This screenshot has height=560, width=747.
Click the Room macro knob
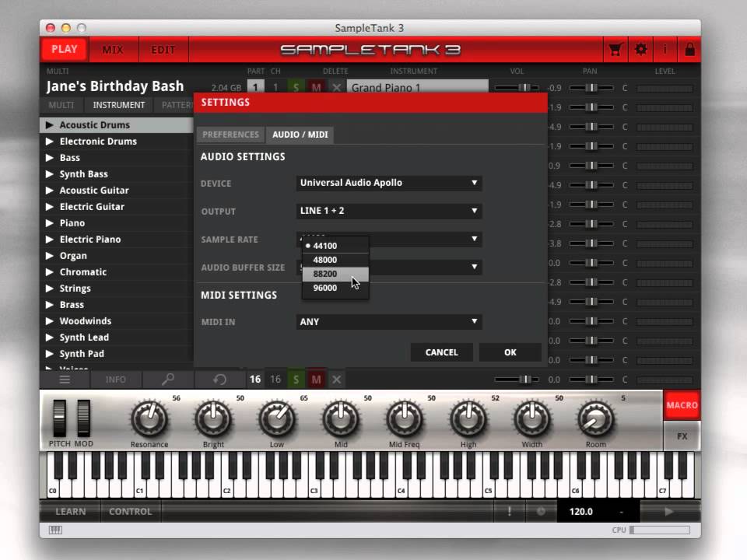pos(596,419)
